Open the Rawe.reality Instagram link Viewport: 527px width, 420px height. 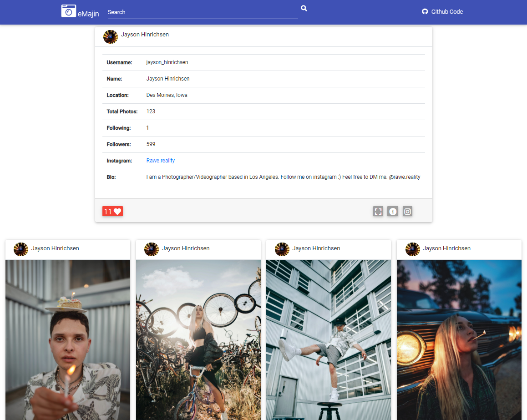[160, 160]
